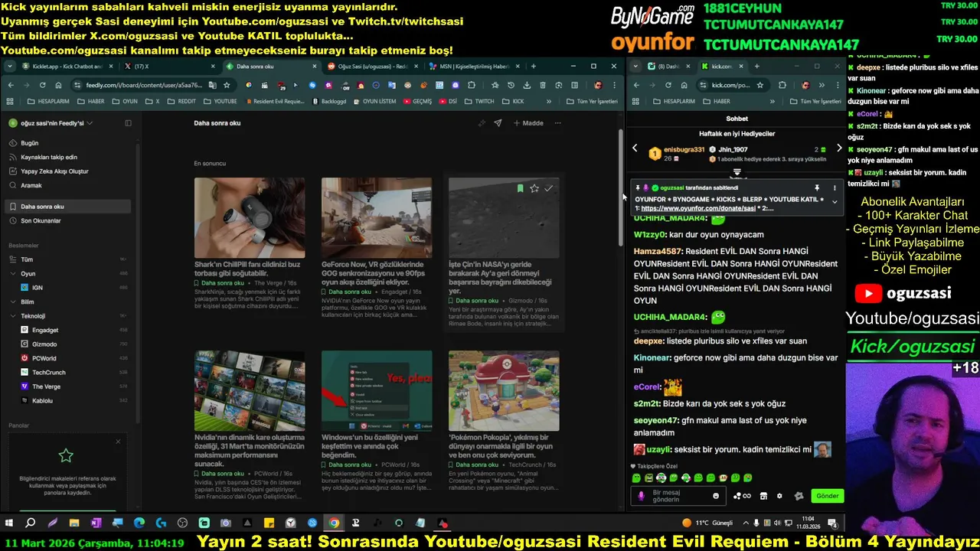Expand the Bilim feed folder
The height and width of the screenshot is (551, 980).
click(13, 302)
